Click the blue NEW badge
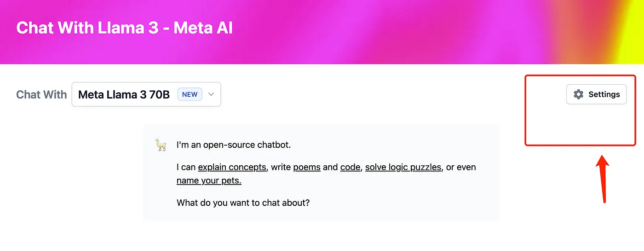 click(190, 94)
